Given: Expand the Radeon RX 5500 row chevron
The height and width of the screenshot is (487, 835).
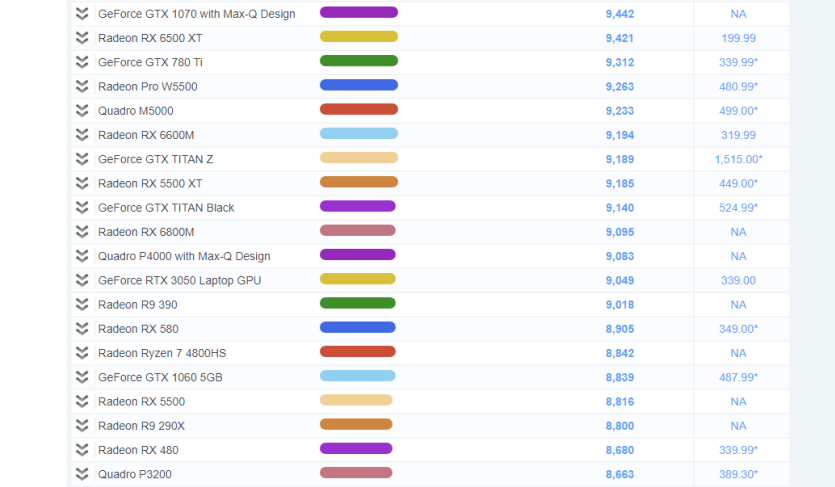Looking at the screenshot, I should click(x=81, y=401).
